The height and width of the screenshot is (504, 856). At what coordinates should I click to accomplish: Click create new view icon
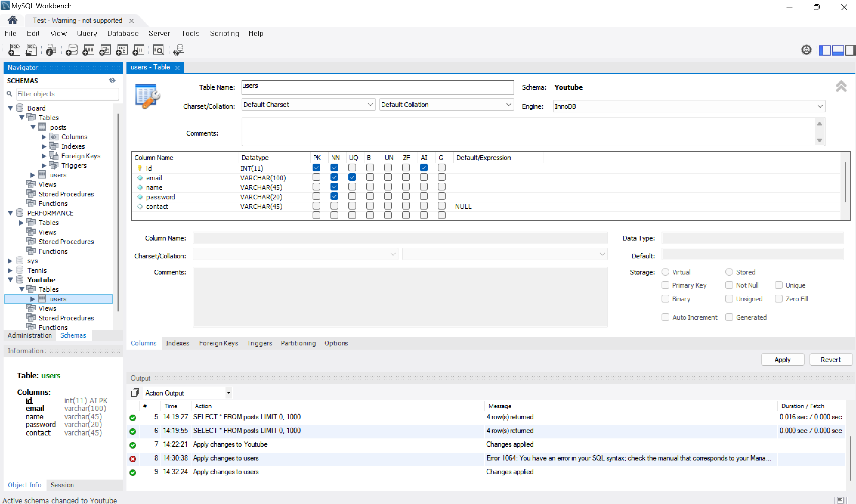point(105,50)
